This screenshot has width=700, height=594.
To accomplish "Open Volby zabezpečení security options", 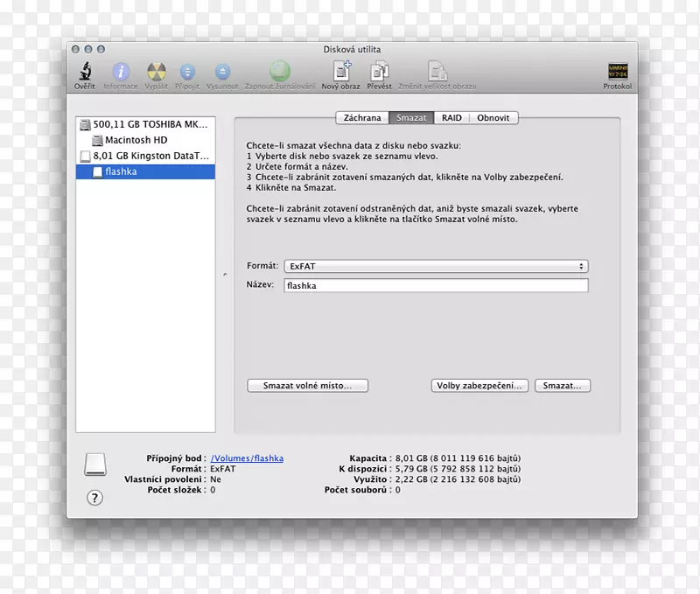I will click(479, 385).
